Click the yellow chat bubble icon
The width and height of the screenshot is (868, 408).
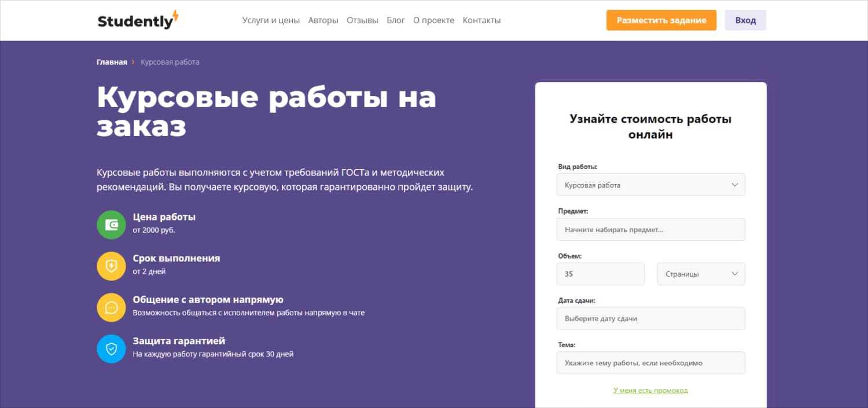click(x=111, y=307)
